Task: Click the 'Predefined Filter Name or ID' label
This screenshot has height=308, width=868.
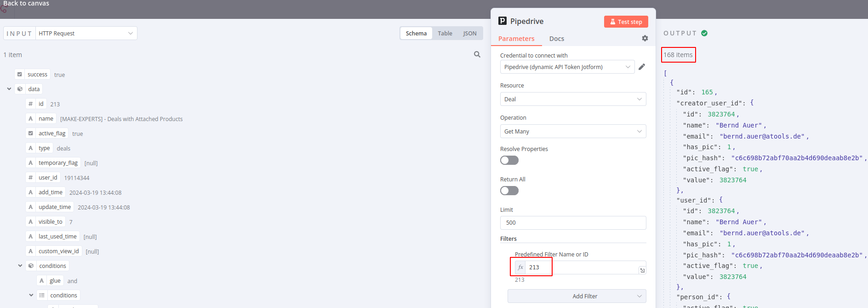Action: coord(551,254)
